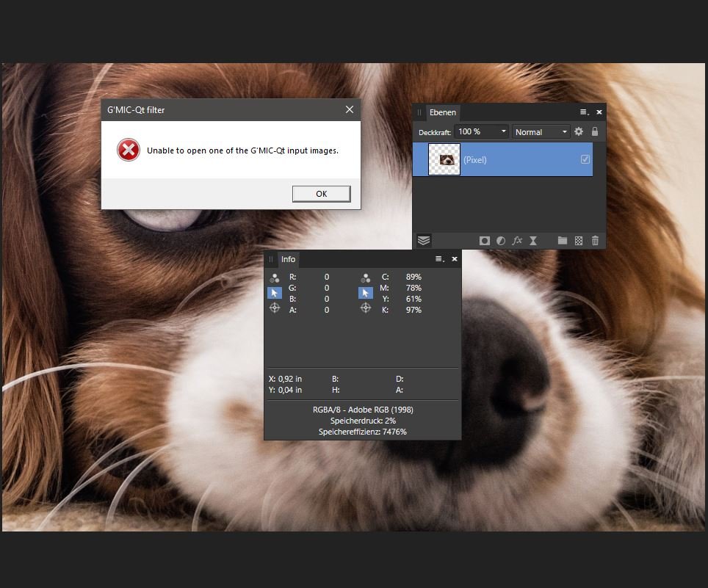Click the edit all layers stack icon

424,241
